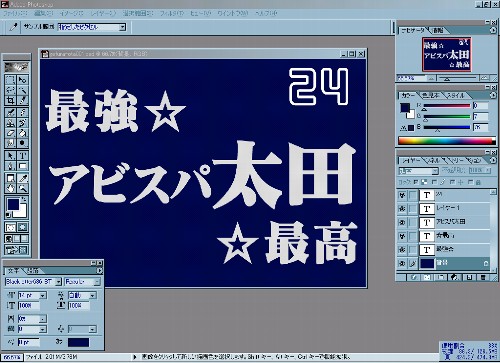The image size is (500, 363).
Task: Select the Zoom magnifier tool in the toolbox
Action: tap(23, 188)
